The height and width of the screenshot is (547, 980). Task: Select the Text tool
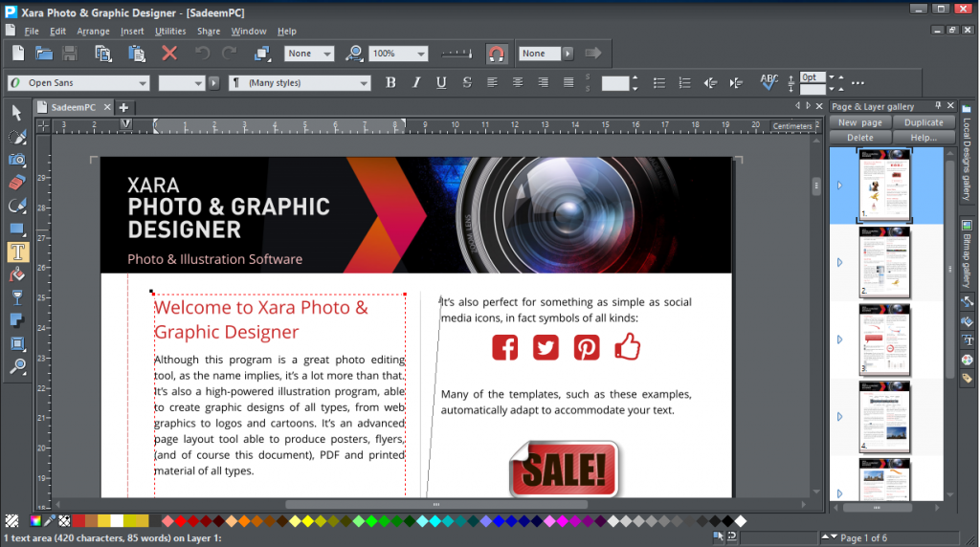click(17, 252)
